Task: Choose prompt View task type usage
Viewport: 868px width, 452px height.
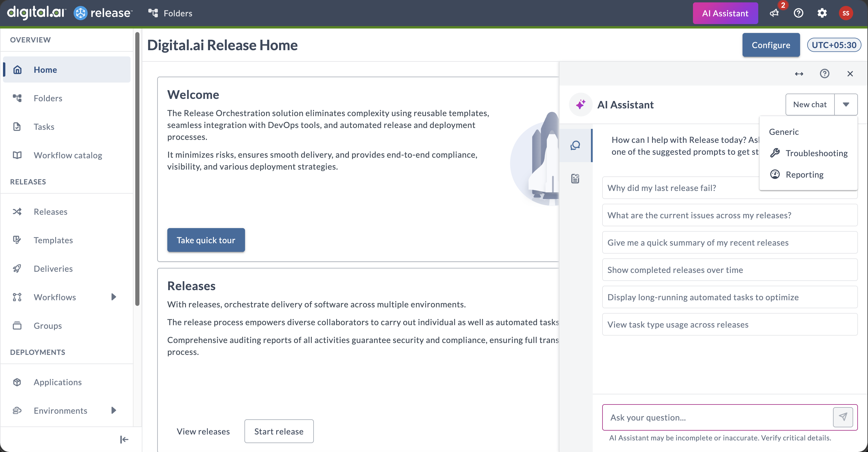Action: [x=730, y=324]
